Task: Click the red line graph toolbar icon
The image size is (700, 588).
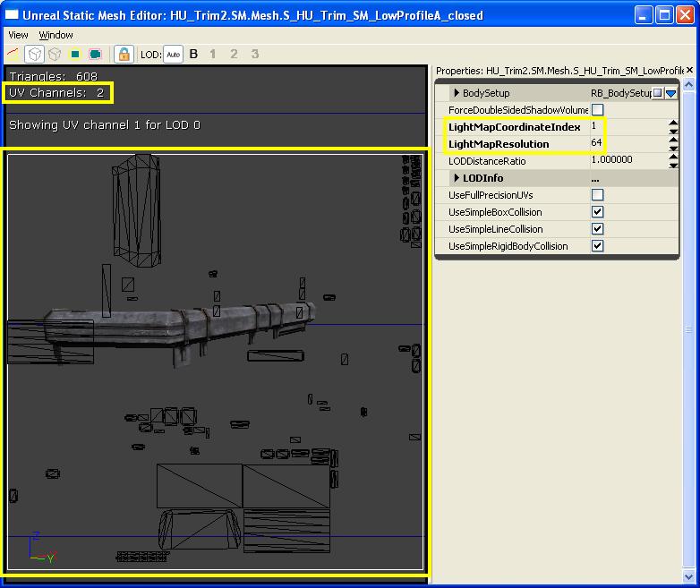Action: 13,55
